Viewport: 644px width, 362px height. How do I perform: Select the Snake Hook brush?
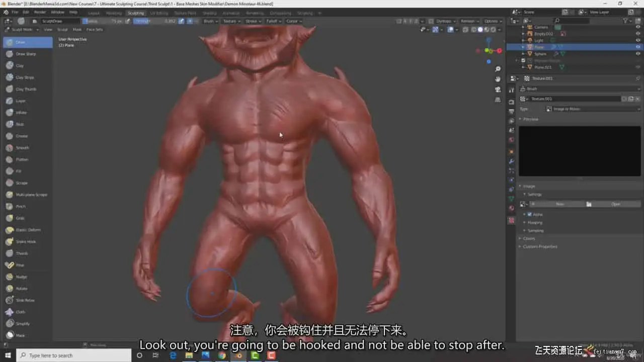click(28, 241)
